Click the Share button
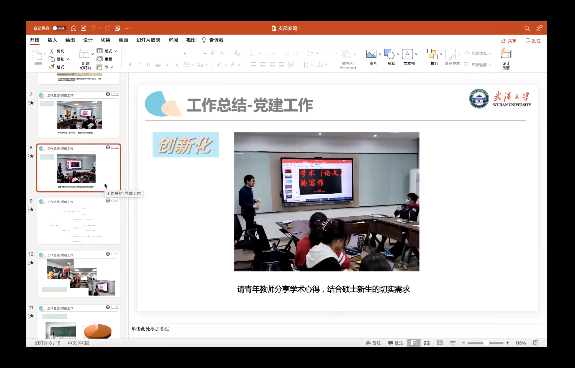 (x=509, y=41)
